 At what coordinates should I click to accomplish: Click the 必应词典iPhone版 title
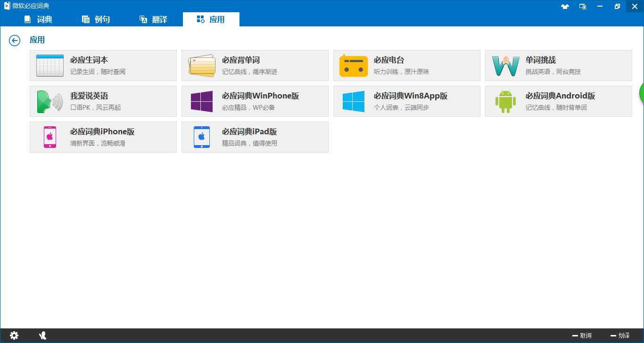pos(102,132)
